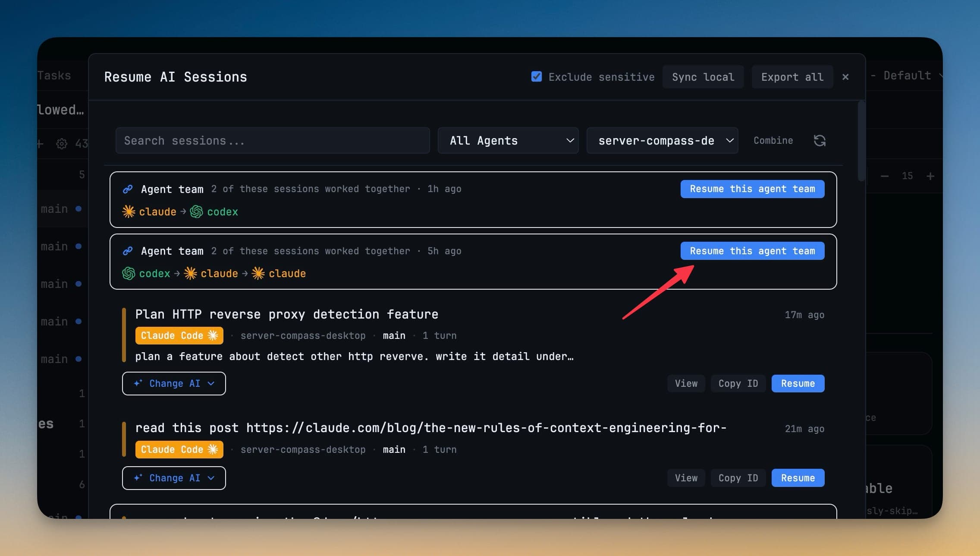Copy ID of the read-this-post session
Viewport: 980px width, 556px height.
[738, 478]
